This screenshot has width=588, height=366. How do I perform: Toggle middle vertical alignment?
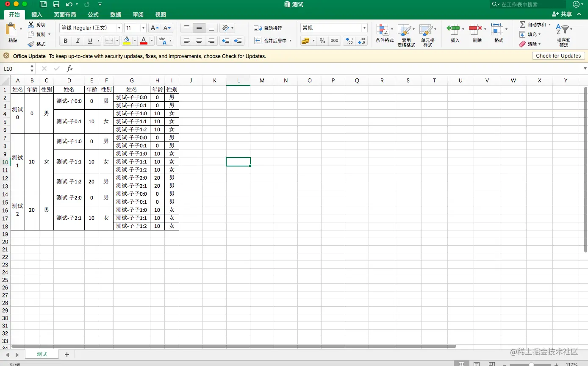pos(199,28)
